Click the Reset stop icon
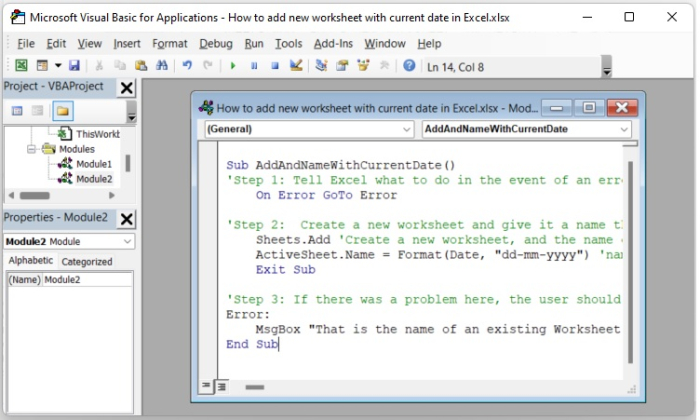The image size is (700, 420). tap(275, 66)
